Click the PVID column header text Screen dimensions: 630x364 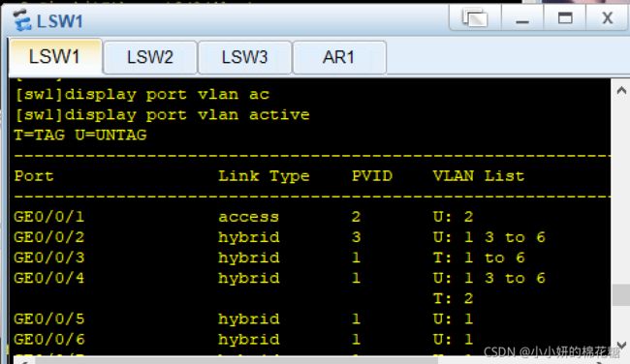(x=372, y=176)
